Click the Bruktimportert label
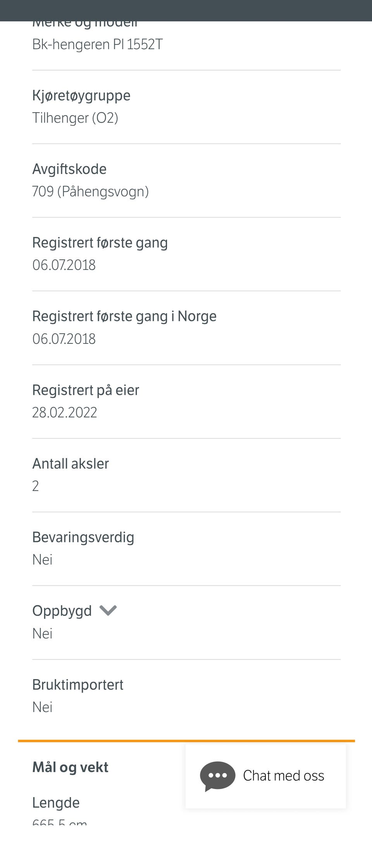 click(77, 685)
